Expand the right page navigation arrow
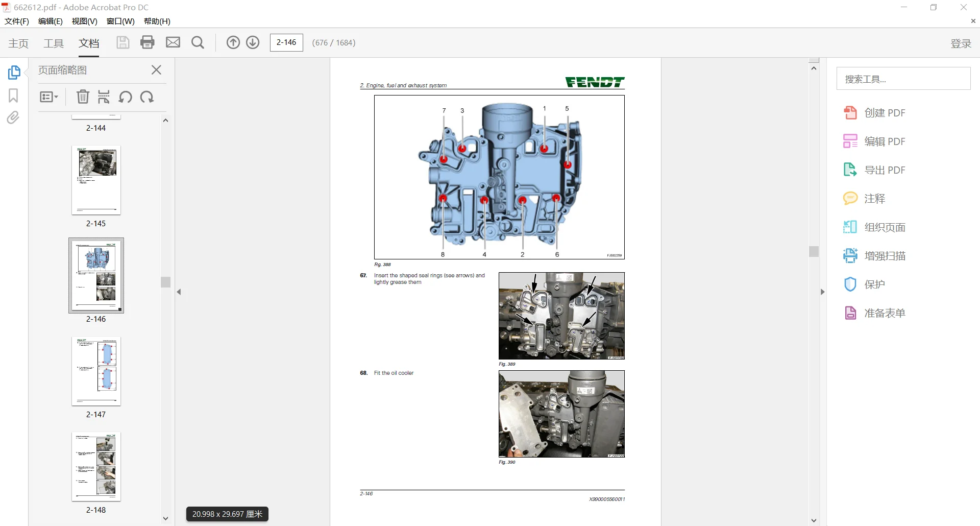The width and height of the screenshot is (980, 526). click(822, 292)
